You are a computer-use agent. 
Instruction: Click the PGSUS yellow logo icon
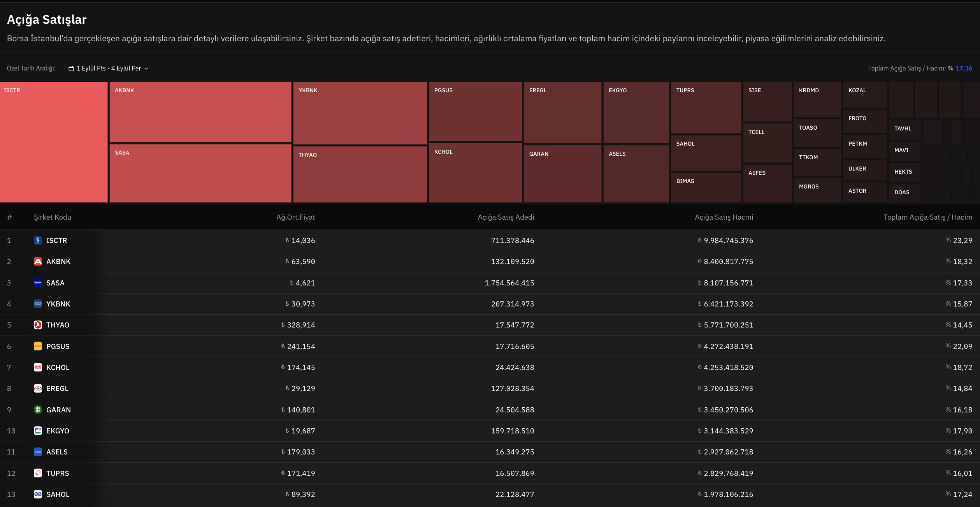38,346
